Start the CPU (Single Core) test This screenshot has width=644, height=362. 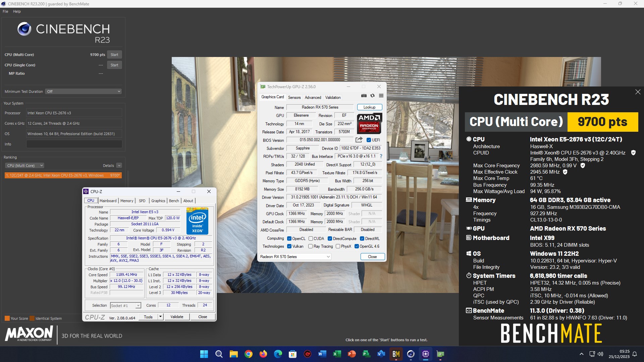click(x=114, y=65)
